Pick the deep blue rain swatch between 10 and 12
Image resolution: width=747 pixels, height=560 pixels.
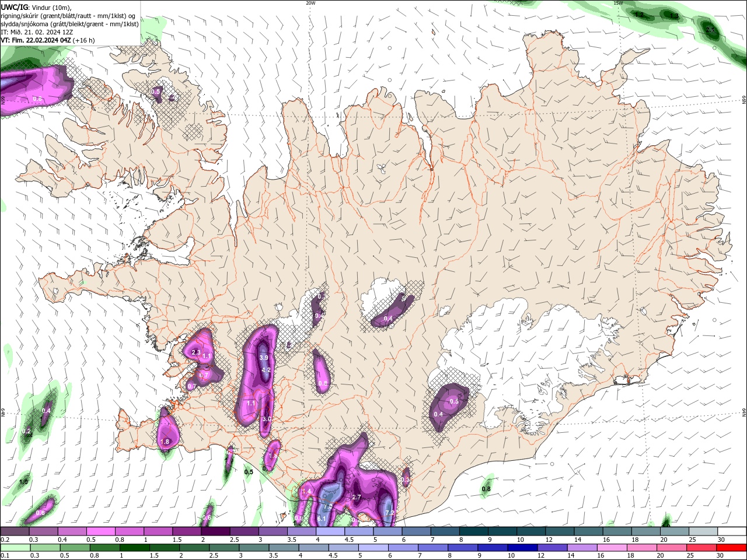(522, 548)
